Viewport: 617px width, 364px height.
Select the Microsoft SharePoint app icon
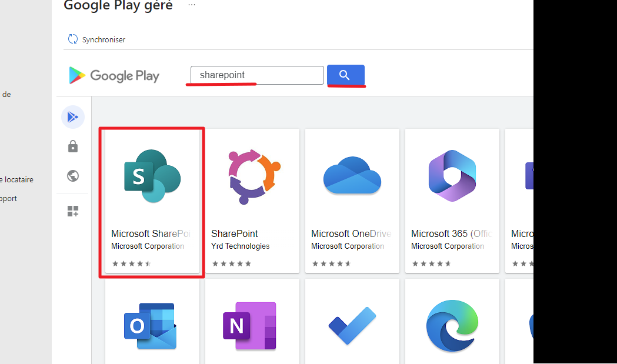click(152, 176)
